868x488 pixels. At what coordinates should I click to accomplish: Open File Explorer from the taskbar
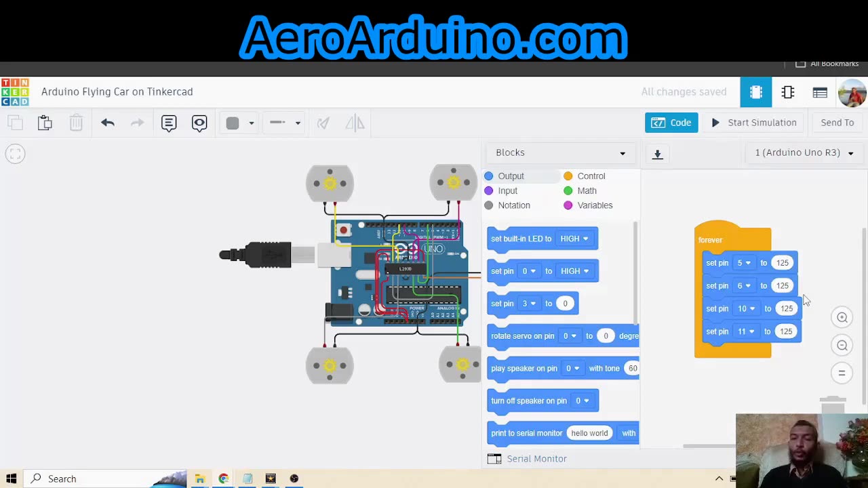(200, 479)
